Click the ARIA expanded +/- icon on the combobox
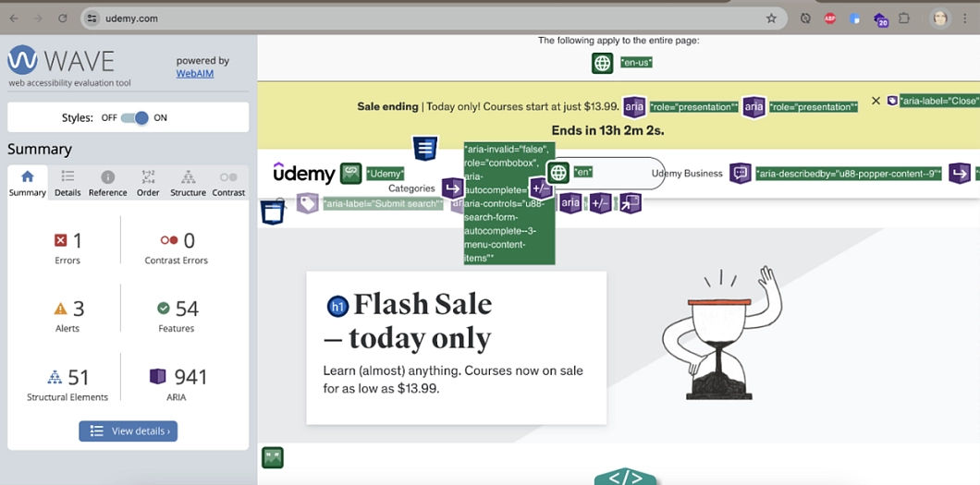This screenshot has width=980, height=485. pyautogui.click(x=540, y=188)
